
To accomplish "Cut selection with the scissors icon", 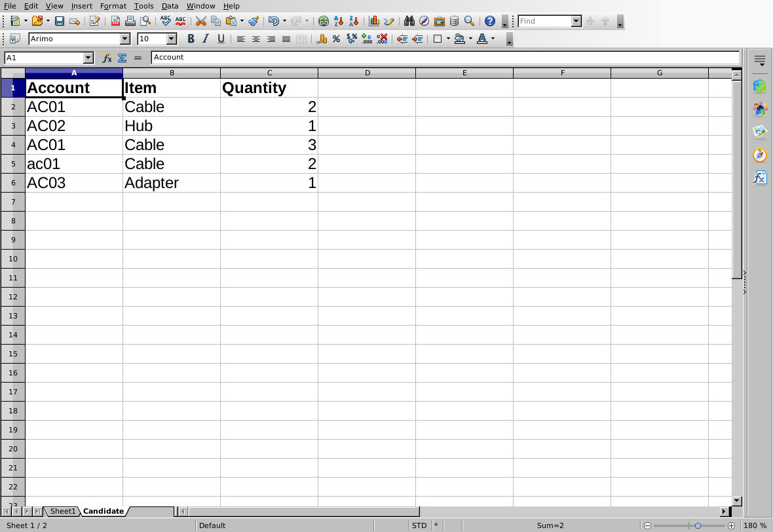I will pyautogui.click(x=200, y=21).
